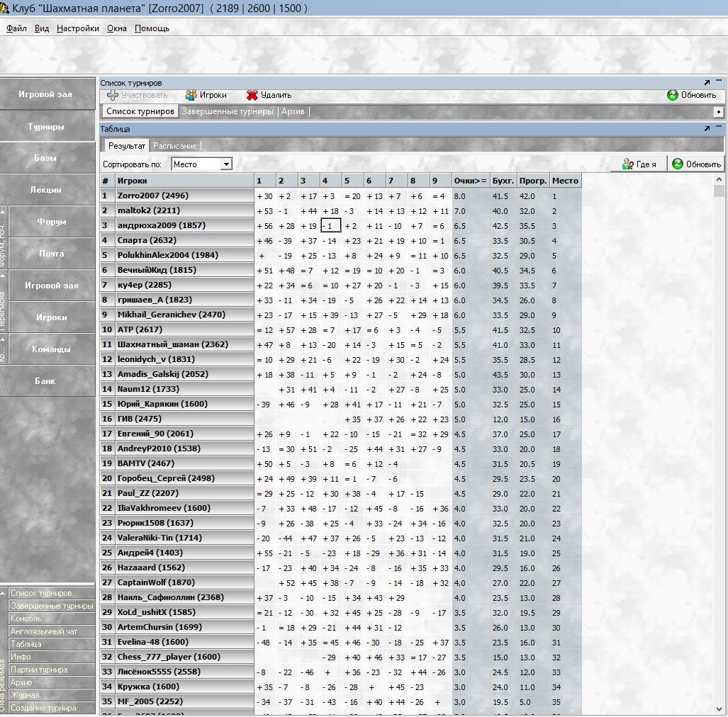Collapse the Переписка sidebar group arrow

4,274
